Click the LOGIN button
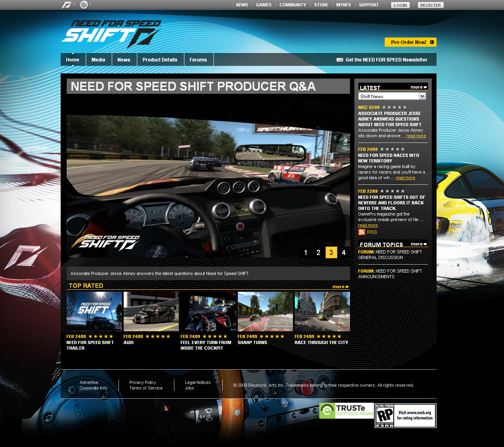This screenshot has width=504, height=447. tap(400, 5)
